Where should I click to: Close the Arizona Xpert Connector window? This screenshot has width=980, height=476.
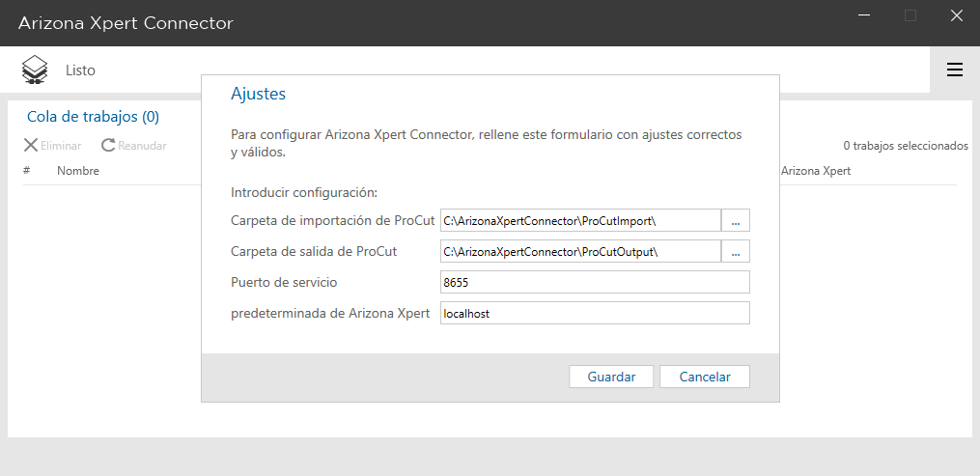pos(956,15)
